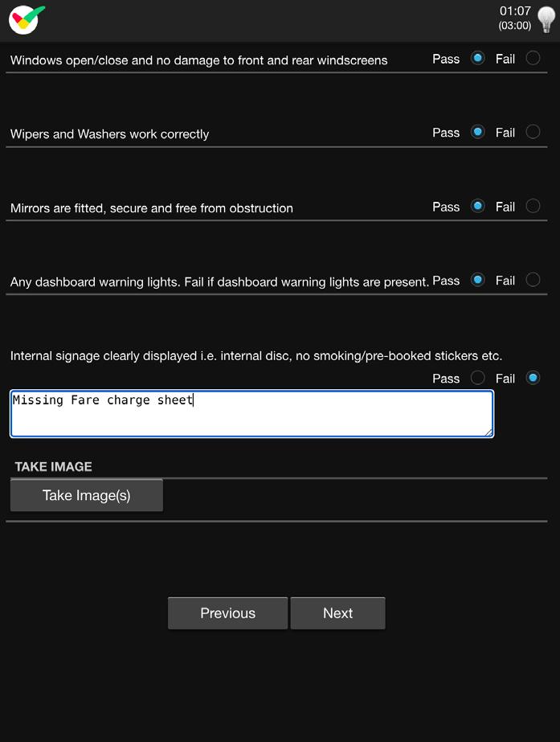This screenshot has width=560, height=742.
Task: Click the TAKE IMAGE section heading
Action: pos(54,466)
